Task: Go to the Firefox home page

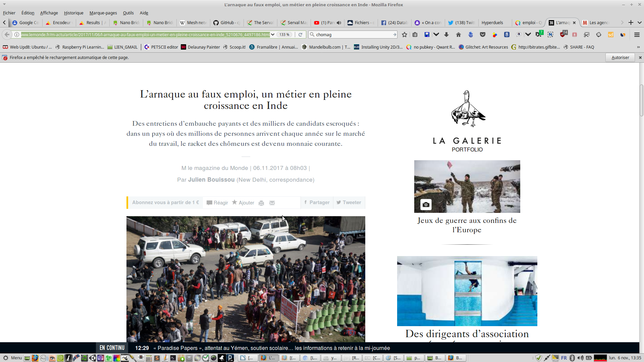Action: click(459, 35)
